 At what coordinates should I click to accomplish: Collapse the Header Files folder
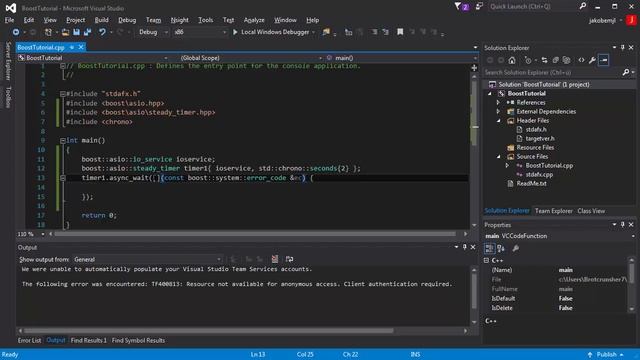[x=499, y=121]
